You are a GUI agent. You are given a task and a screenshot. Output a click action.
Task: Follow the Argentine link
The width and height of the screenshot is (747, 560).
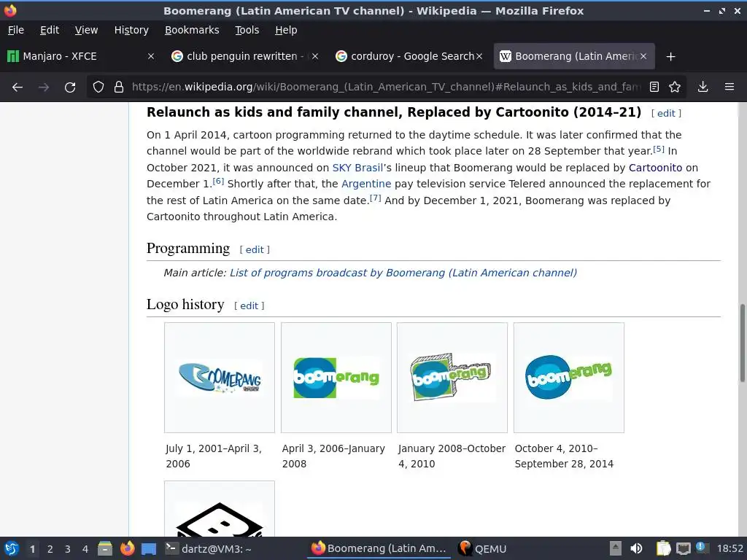click(366, 184)
